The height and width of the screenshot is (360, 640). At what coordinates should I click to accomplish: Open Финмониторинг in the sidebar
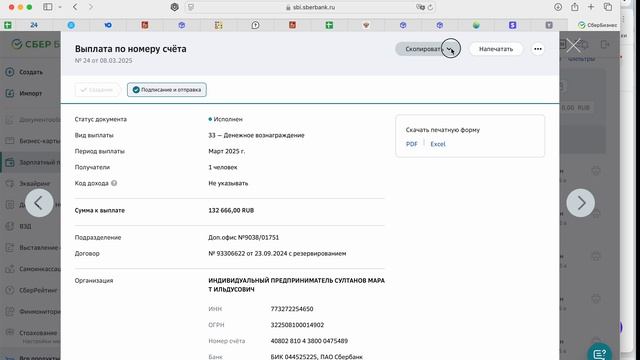(x=33, y=311)
